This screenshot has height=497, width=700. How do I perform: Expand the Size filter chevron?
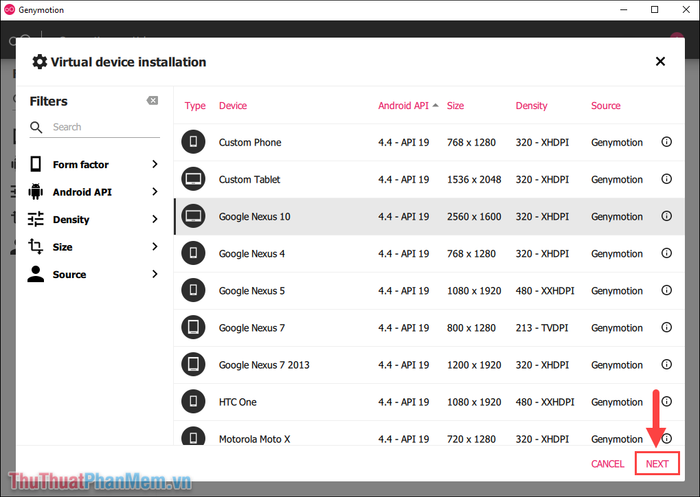tap(155, 246)
